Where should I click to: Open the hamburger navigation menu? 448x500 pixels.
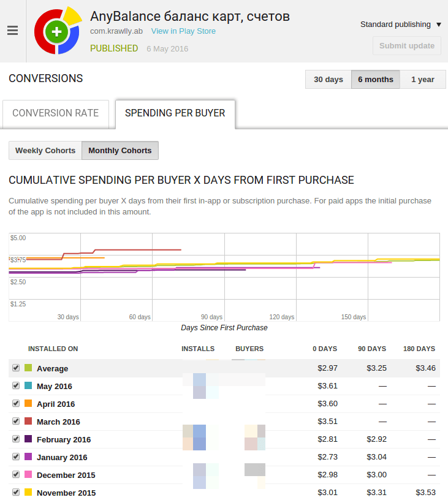(x=12, y=31)
